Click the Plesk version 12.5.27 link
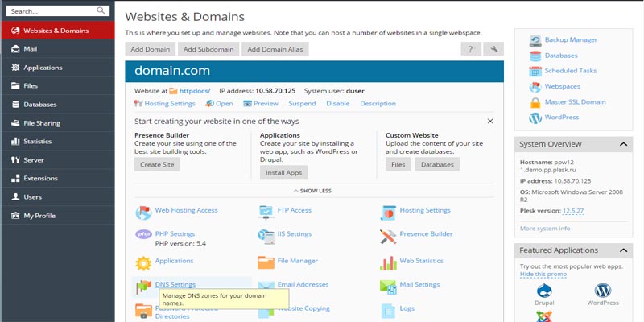This screenshot has height=322, width=644. (x=573, y=211)
